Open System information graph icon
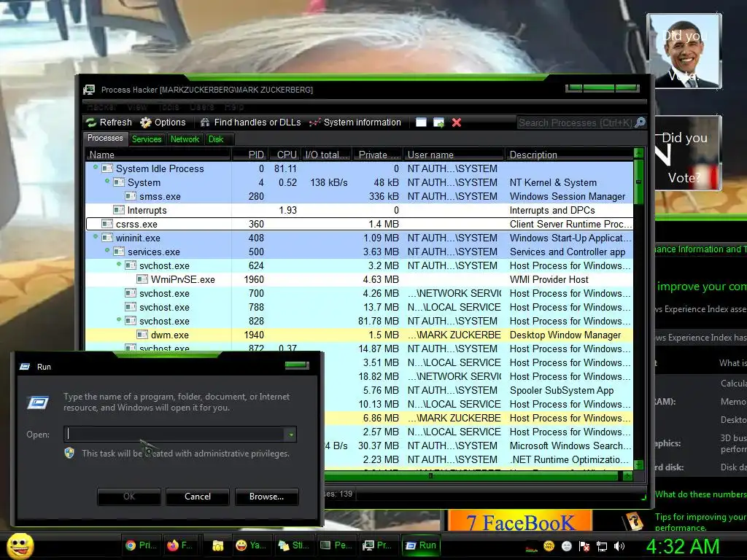The width and height of the screenshot is (747, 560). pos(314,122)
